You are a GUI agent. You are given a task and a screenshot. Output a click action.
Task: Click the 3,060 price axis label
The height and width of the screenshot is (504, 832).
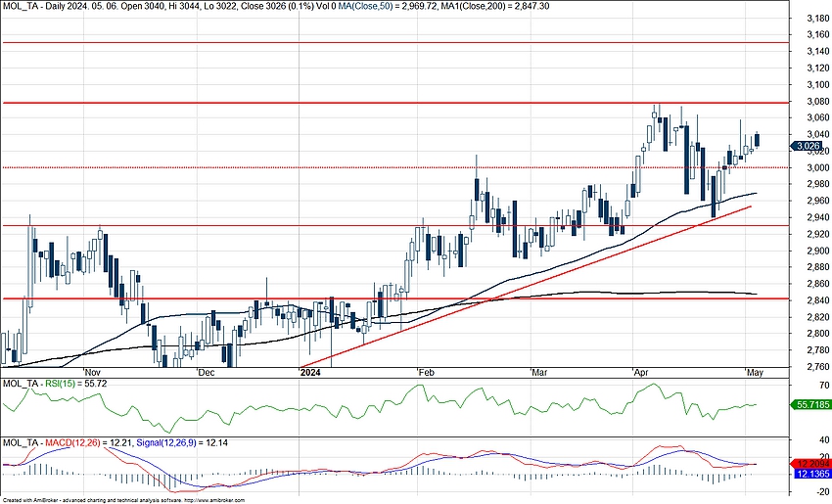click(817, 117)
